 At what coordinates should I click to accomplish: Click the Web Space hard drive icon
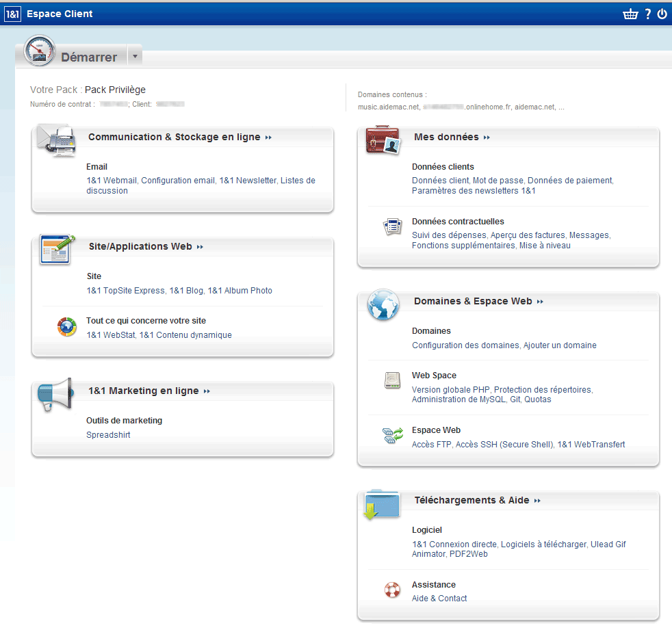[392, 380]
